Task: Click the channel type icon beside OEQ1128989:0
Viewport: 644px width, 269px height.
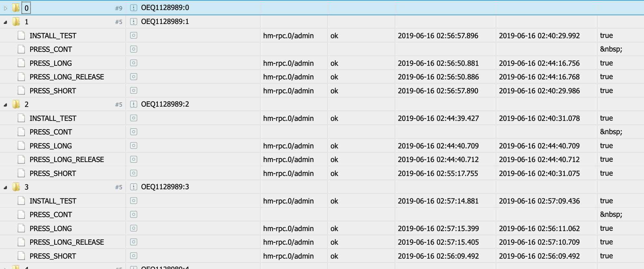Action: [x=133, y=8]
